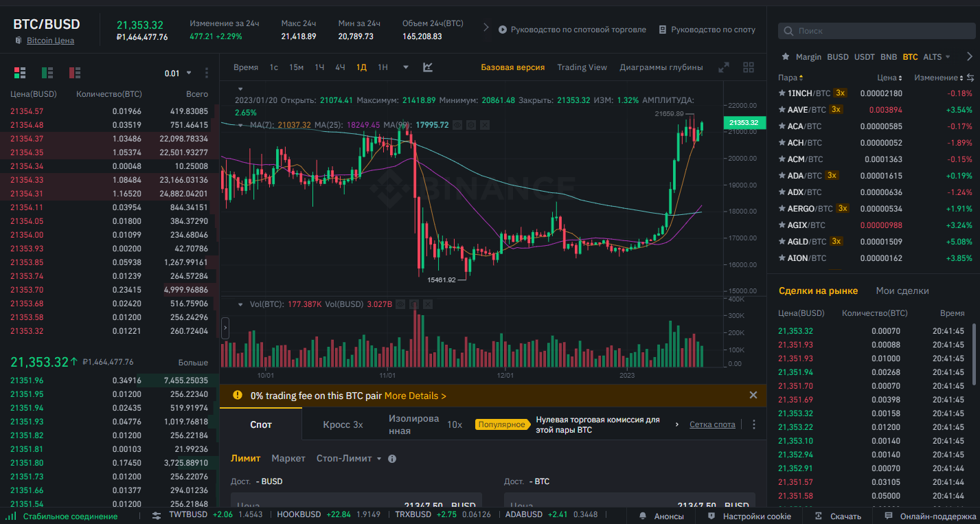Image resolution: width=980 pixels, height=524 pixels.
Task: Focus the Поиск pair search field
Action: pyautogui.click(x=876, y=31)
